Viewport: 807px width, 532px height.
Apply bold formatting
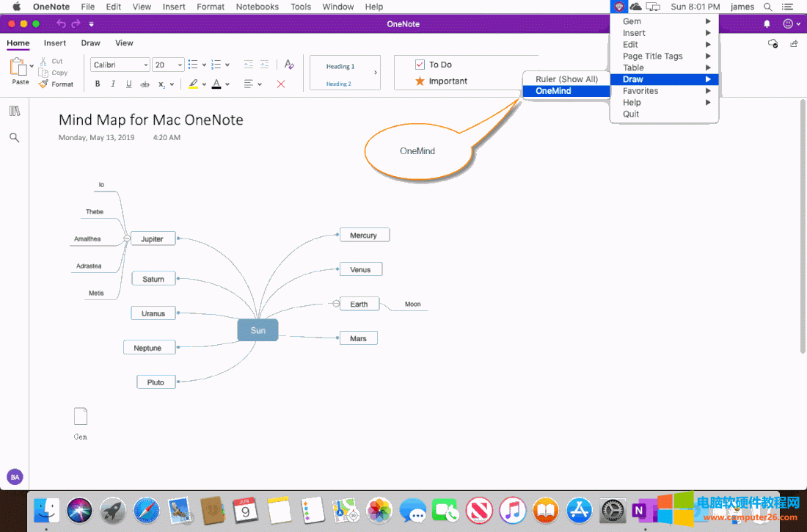(x=98, y=84)
